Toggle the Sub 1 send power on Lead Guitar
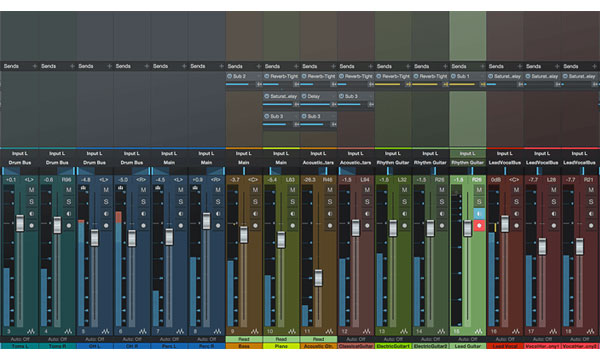600x360 pixels. pos(453,77)
